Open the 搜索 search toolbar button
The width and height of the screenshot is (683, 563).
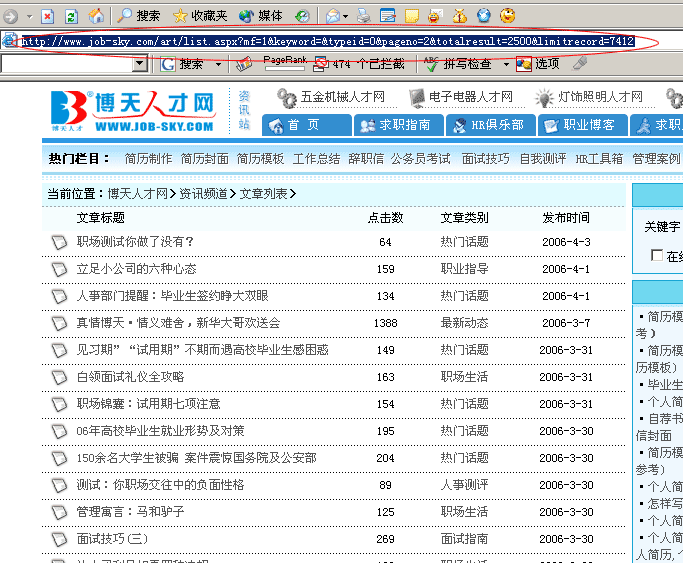pos(138,16)
